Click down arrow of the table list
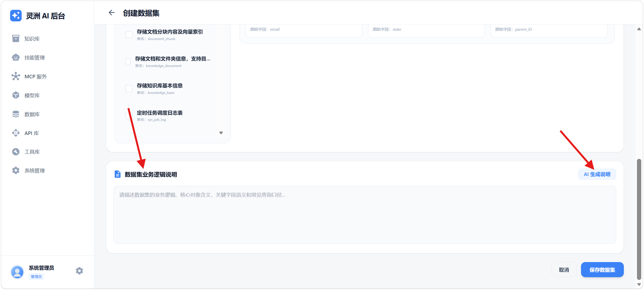 point(221,133)
